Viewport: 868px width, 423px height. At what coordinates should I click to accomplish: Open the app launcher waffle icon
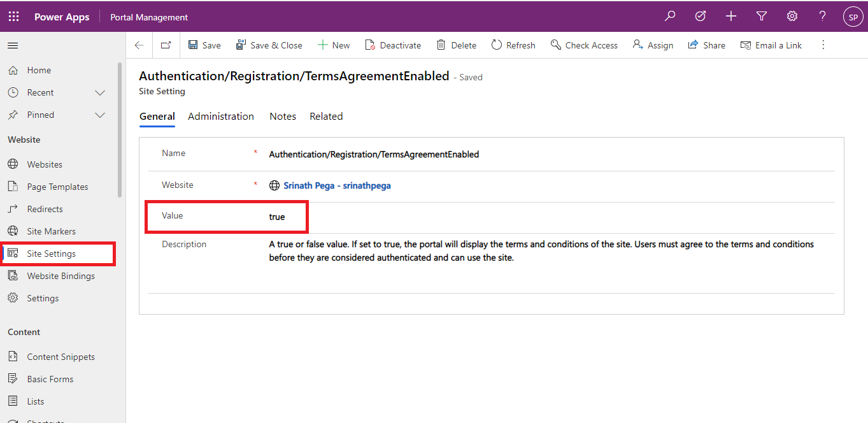pos(13,17)
